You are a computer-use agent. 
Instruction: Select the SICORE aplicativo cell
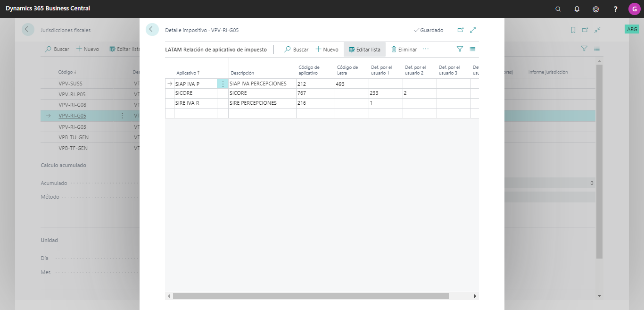(196, 93)
